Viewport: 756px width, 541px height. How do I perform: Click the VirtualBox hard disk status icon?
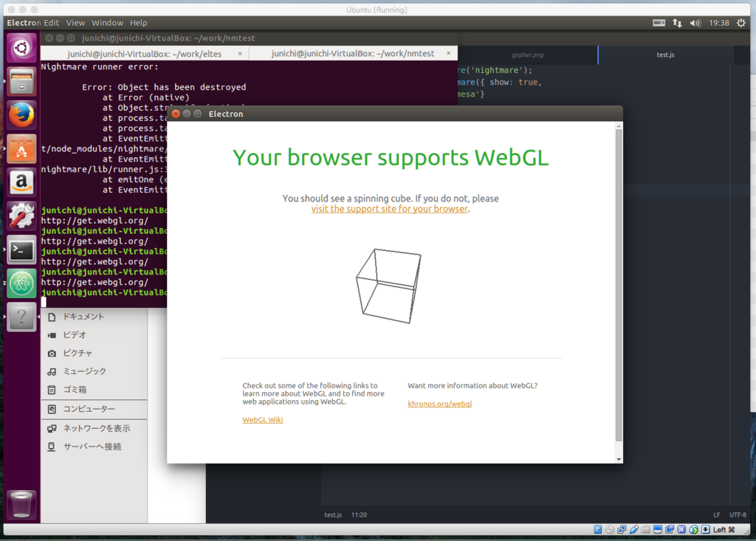click(598, 529)
